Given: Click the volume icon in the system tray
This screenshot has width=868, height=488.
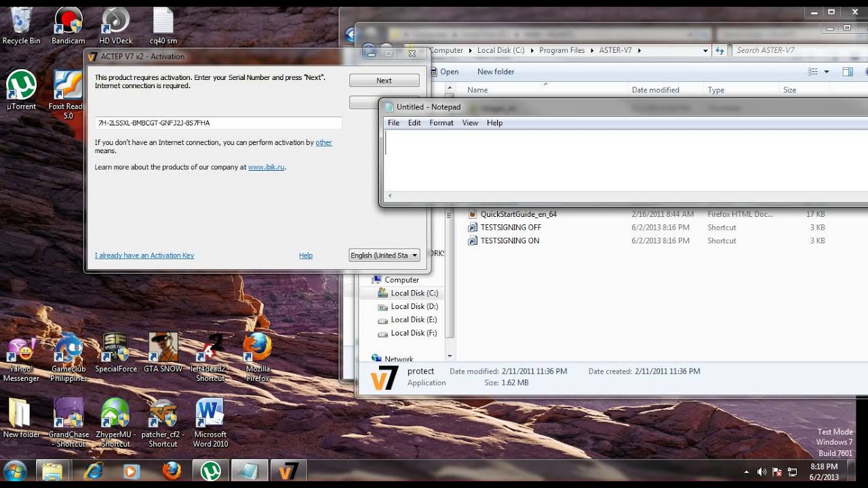Looking at the screenshot, I should point(762,472).
